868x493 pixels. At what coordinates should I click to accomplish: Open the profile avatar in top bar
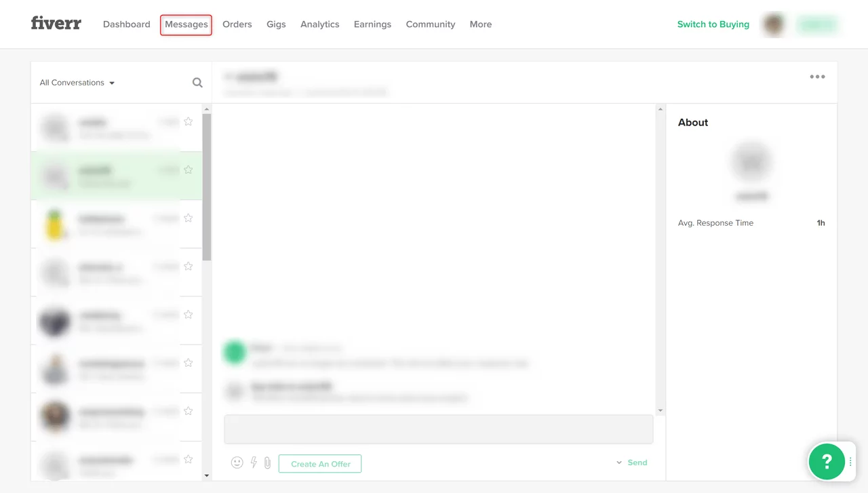tap(774, 24)
